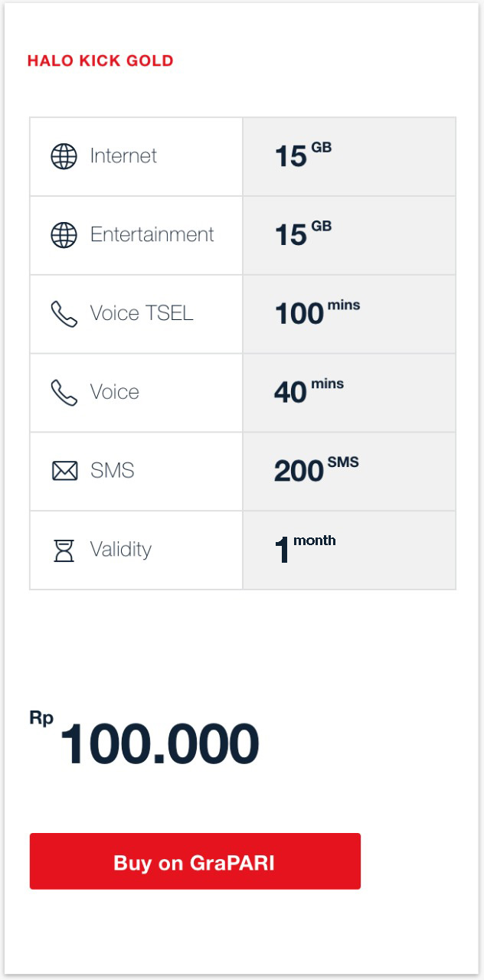484x980 pixels.
Task: Click the envelope icon beside SMS
Action: pyautogui.click(x=64, y=471)
